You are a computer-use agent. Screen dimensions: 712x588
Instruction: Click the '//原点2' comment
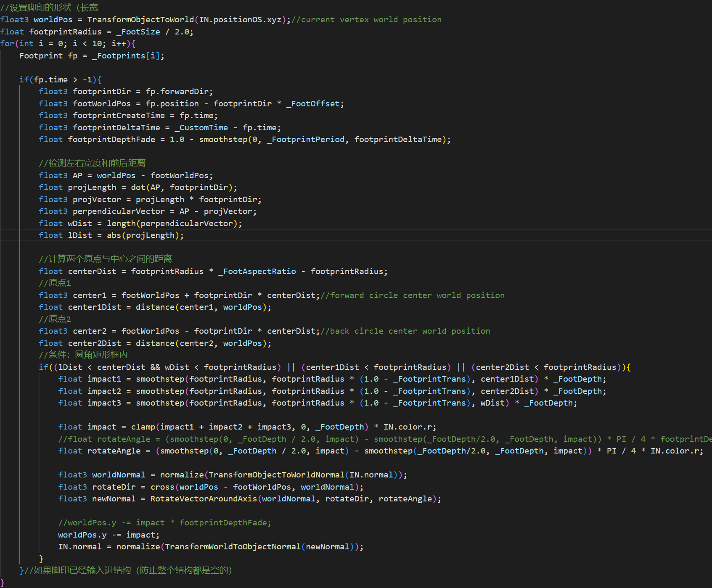55,319
